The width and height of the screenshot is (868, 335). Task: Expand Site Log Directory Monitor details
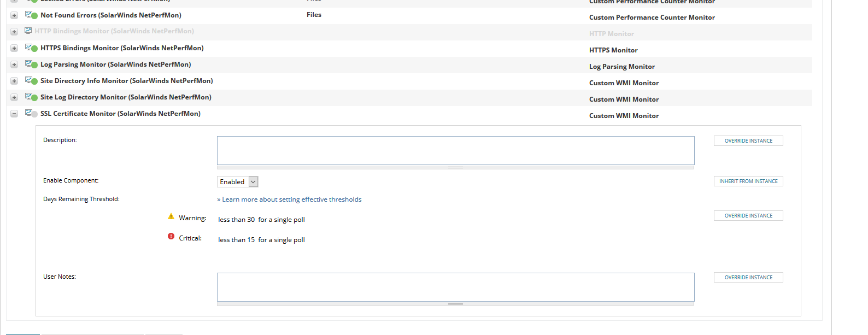(14, 97)
